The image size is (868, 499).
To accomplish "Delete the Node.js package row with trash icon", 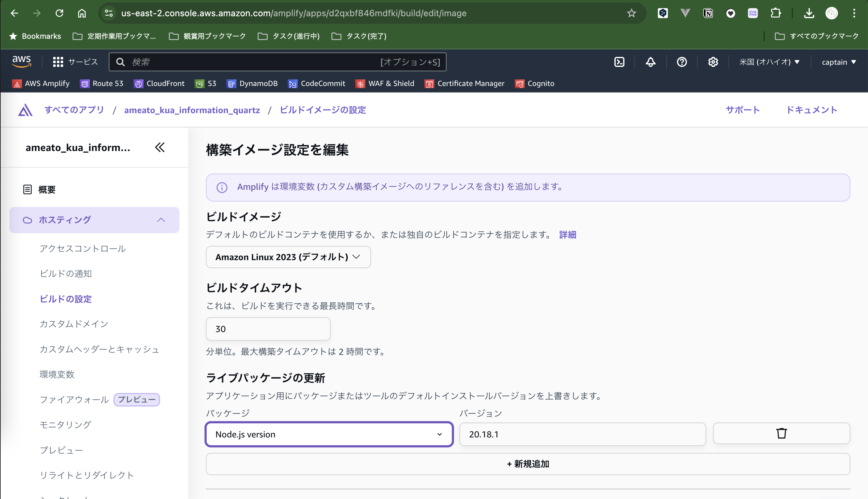I will click(x=781, y=434).
